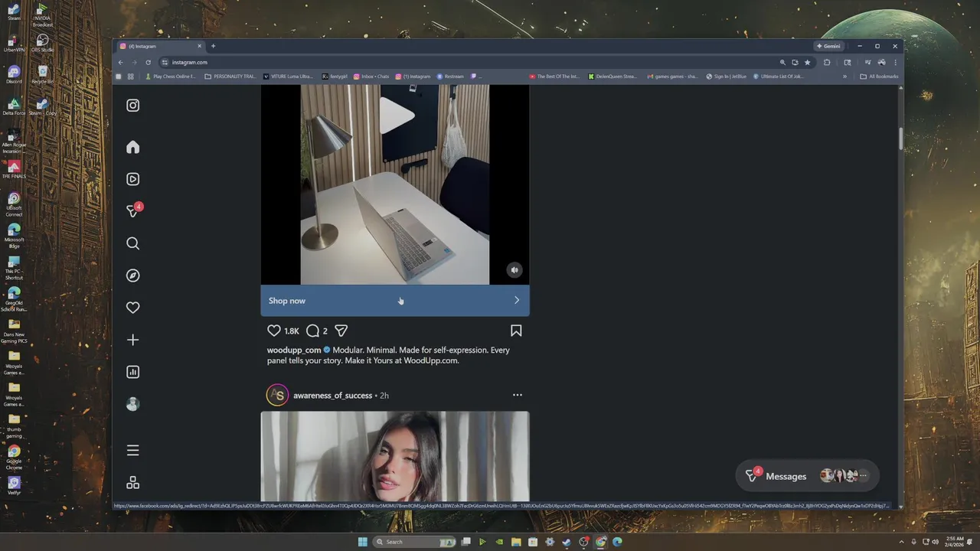The height and width of the screenshot is (551, 980).
Task: Open the More hamburger menu in sidebar
Action: coord(132,451)
